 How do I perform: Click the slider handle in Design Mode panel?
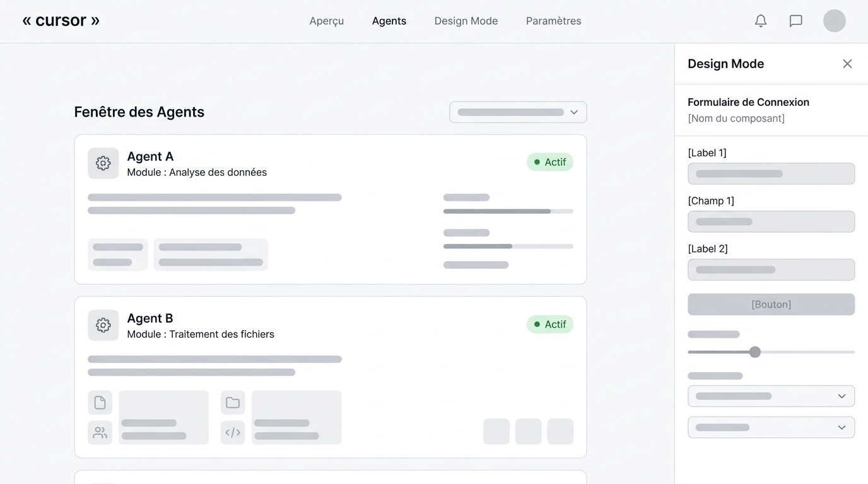(x=755, y=352)
